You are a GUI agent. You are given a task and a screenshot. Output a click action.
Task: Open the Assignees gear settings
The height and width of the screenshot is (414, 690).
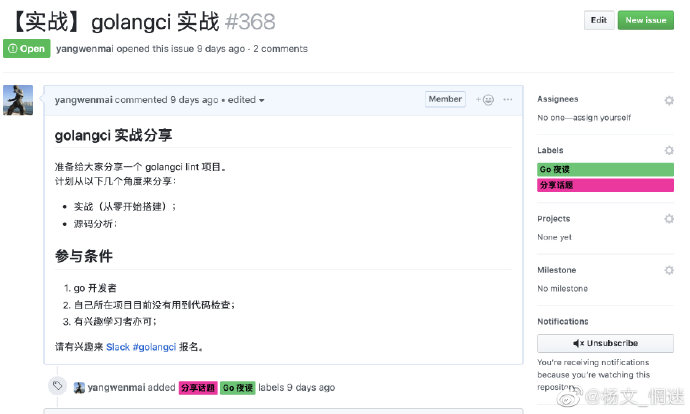669,100
